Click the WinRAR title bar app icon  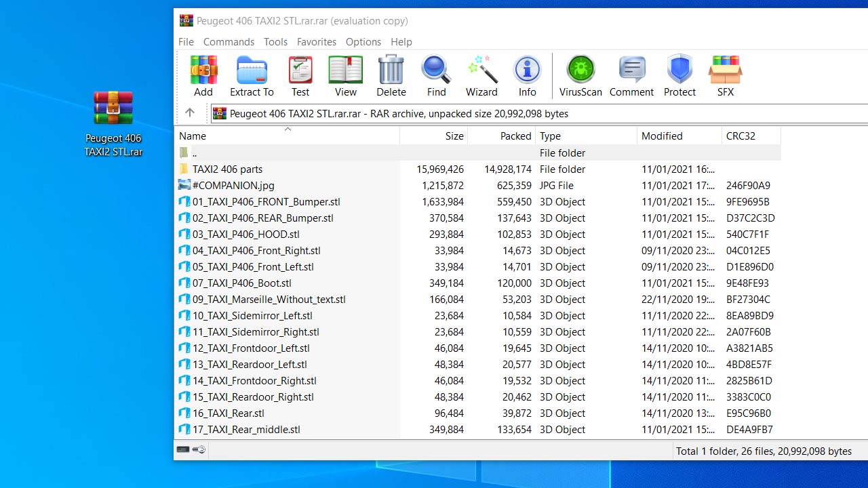186,20
